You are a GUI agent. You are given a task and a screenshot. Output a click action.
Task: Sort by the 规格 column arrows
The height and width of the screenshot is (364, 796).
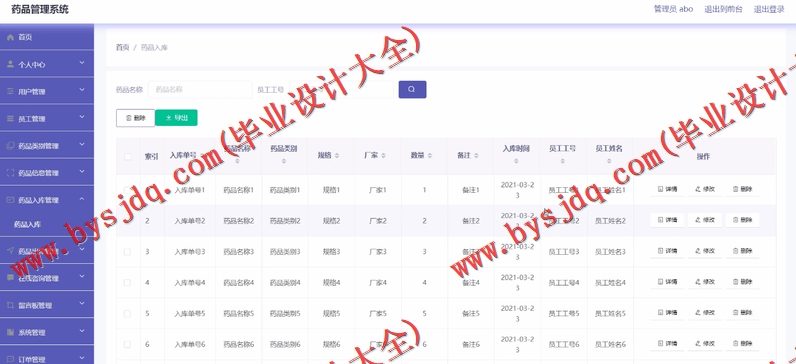point(337,155)
